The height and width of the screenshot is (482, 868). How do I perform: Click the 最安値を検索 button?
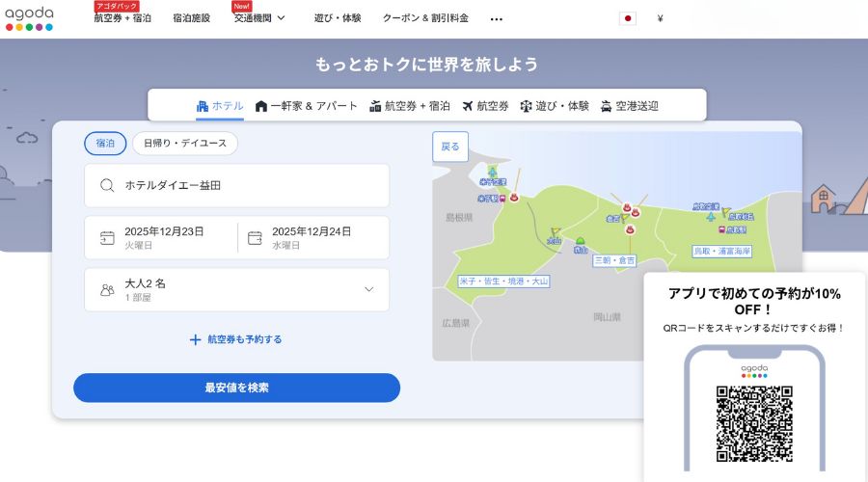[x=237, y=388]
